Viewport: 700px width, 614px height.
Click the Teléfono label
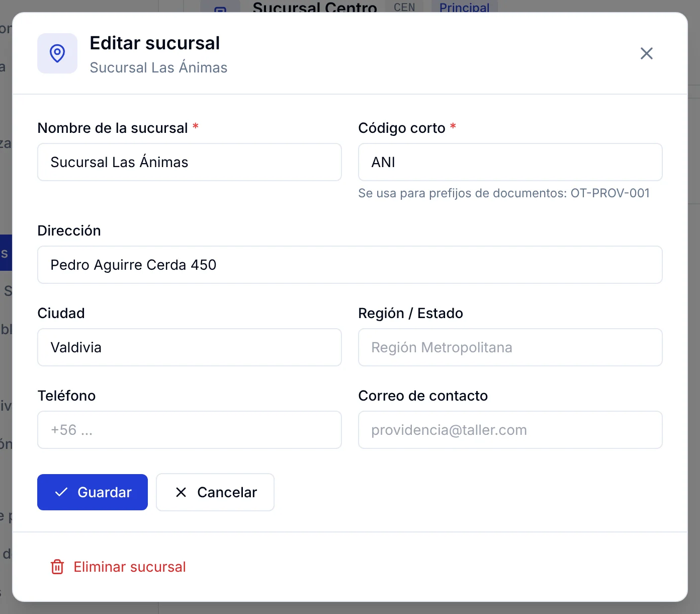(x=66, y=396)
